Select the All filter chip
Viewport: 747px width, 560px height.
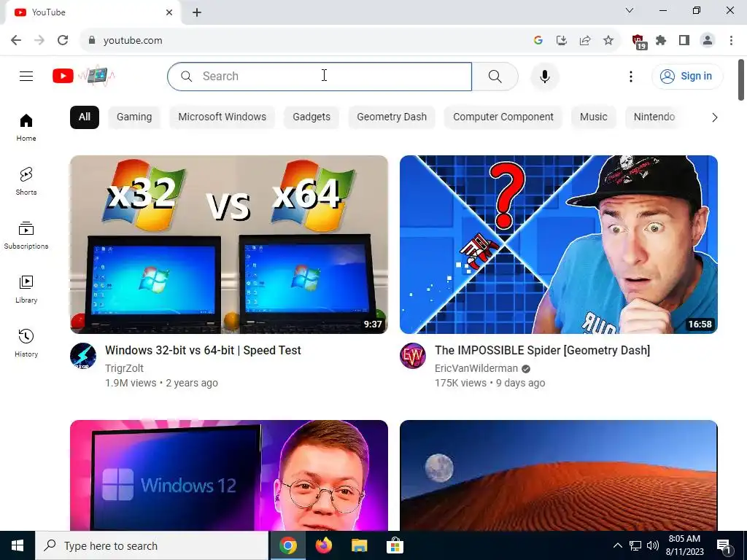(85, 117)
